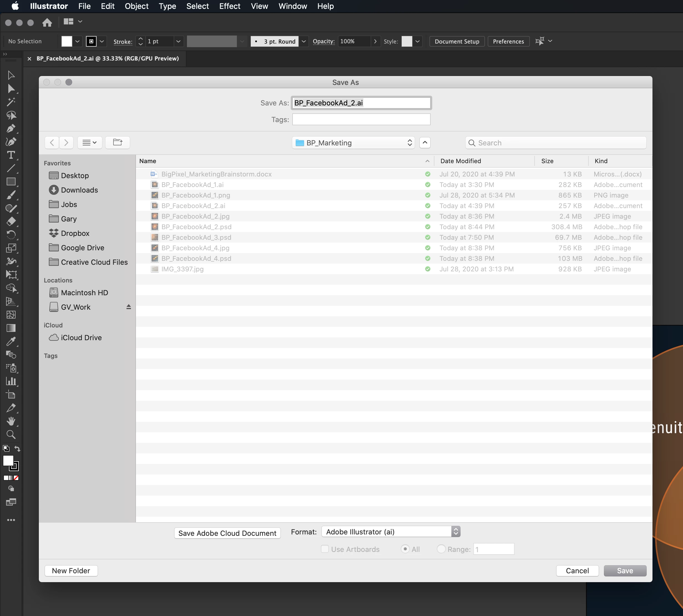Activate the Hand tool
683x616 pixels.
(x=11, y=421)
